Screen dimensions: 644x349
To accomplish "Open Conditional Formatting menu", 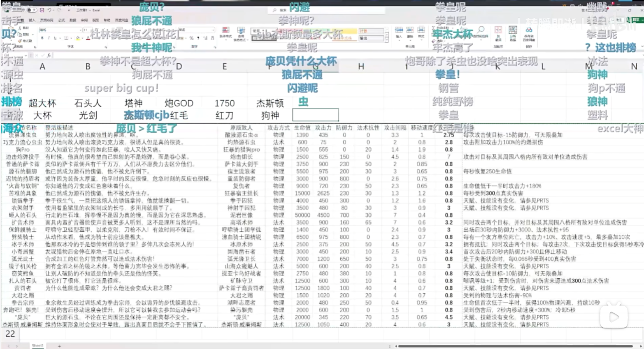I will pos(226,34).
